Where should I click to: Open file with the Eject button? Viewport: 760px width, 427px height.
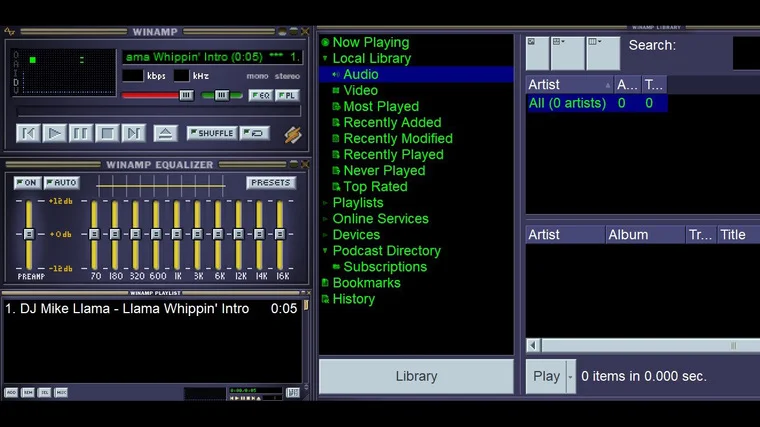[x=165, y=133]
